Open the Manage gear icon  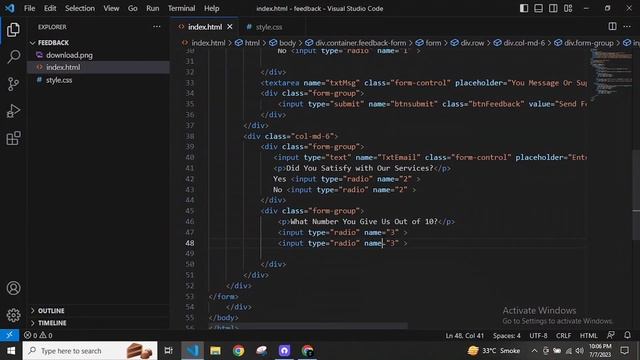(13, 315)
